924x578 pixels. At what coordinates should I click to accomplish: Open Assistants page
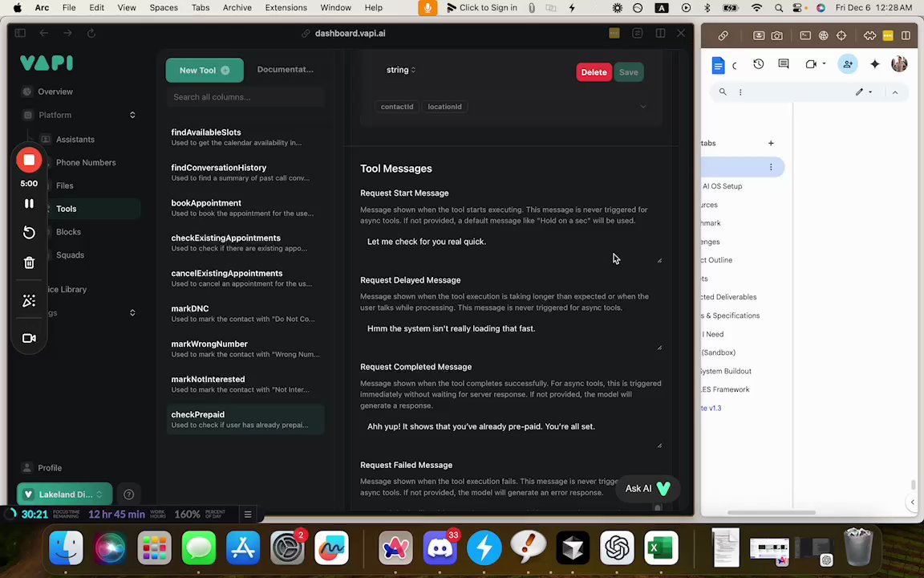coord(75,139)
